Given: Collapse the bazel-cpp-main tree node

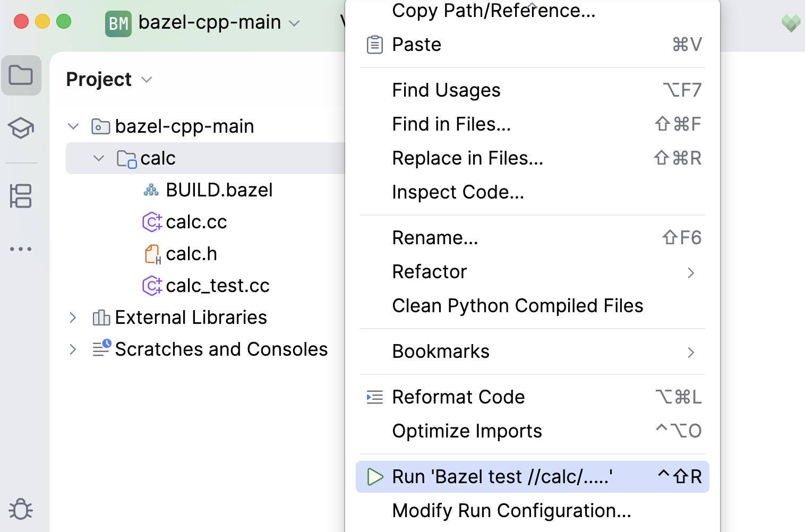Looking at the screenshot, I should click(x=73, y=126).
